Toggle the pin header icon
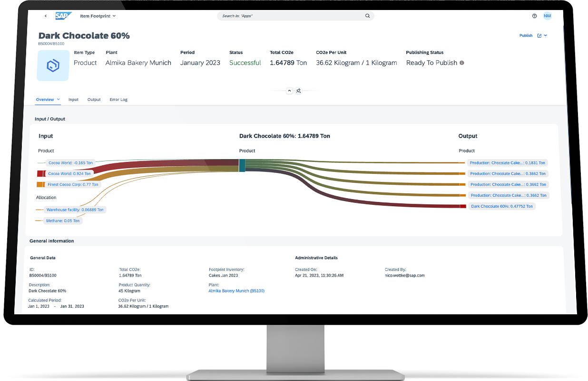588x381 pixels. [298, 90]
